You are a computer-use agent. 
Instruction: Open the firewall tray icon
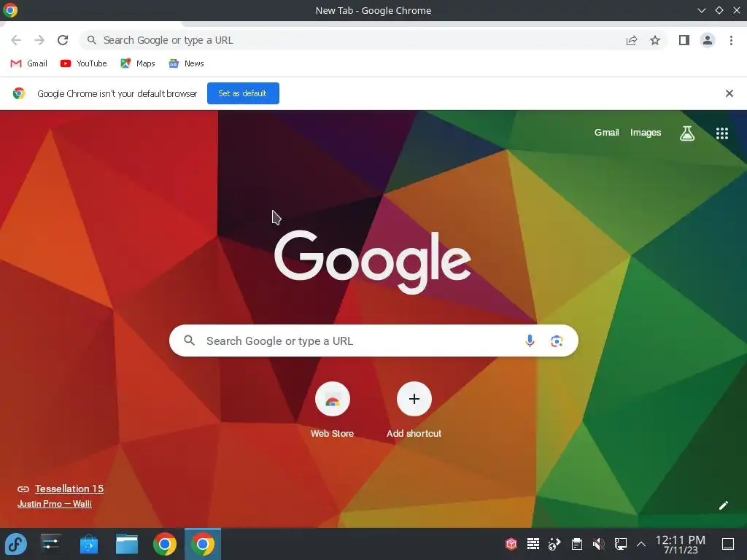coord(533,544)
